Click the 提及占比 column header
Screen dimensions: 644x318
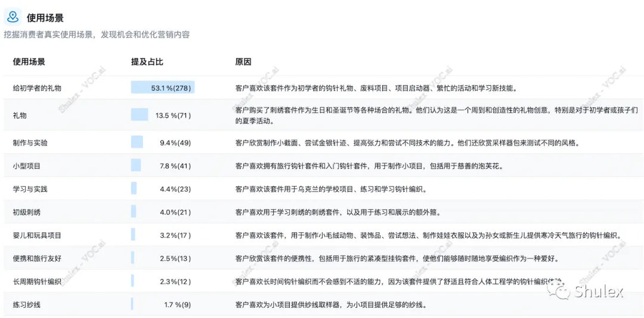coord(147,62)
